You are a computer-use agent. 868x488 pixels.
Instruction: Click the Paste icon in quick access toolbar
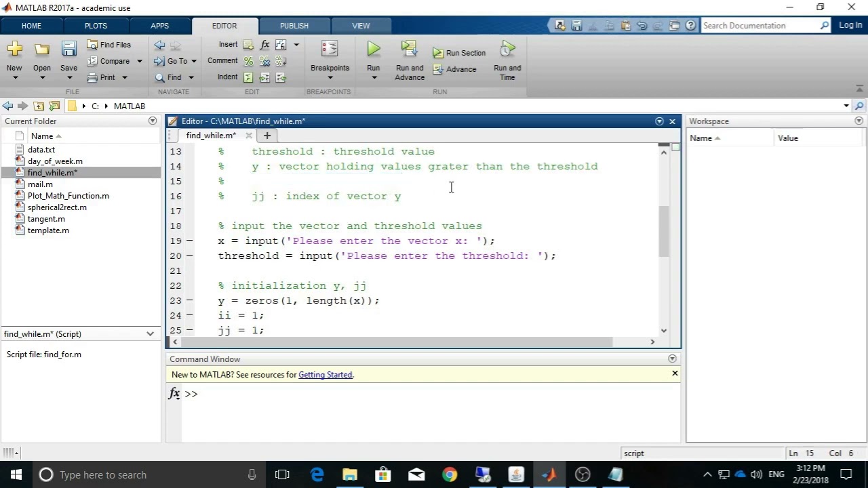click(x=626, y=25)
